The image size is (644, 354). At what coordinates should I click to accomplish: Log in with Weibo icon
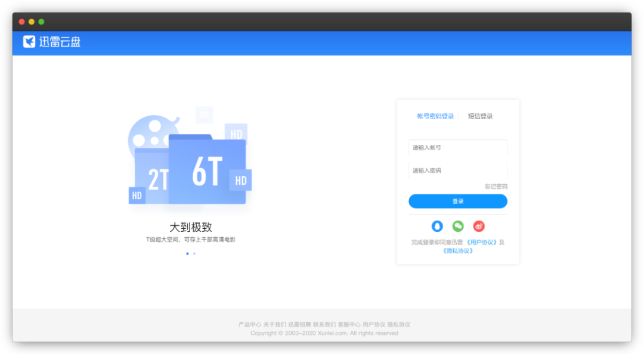(x=478, y=226)
